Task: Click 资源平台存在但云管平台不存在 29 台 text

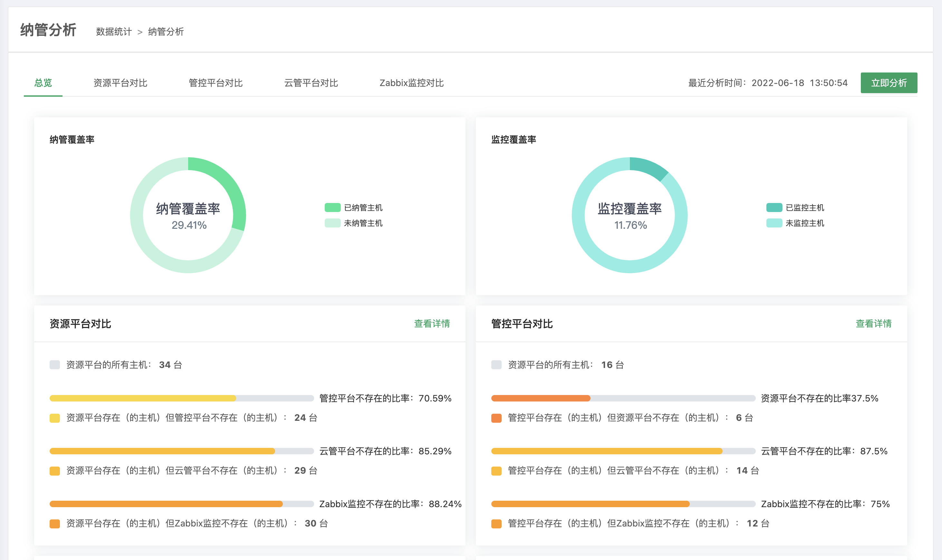Action: tap(192, 470)
